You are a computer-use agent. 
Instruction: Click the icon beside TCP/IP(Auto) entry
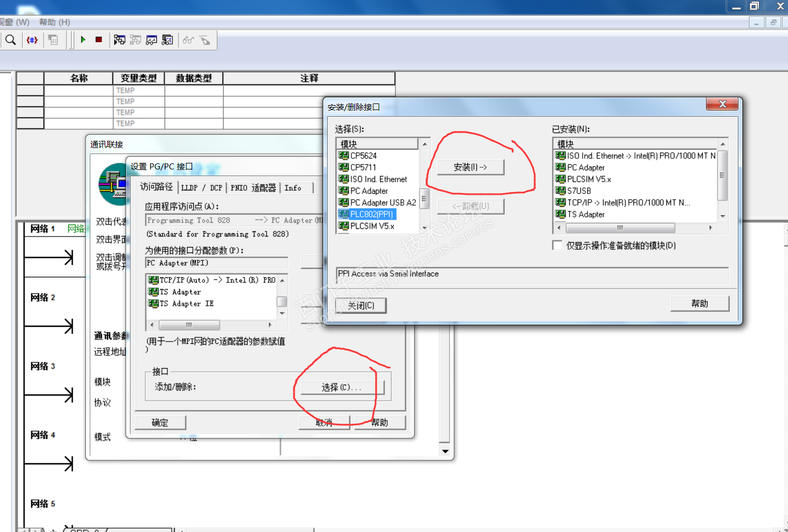[x=154, y=280]
